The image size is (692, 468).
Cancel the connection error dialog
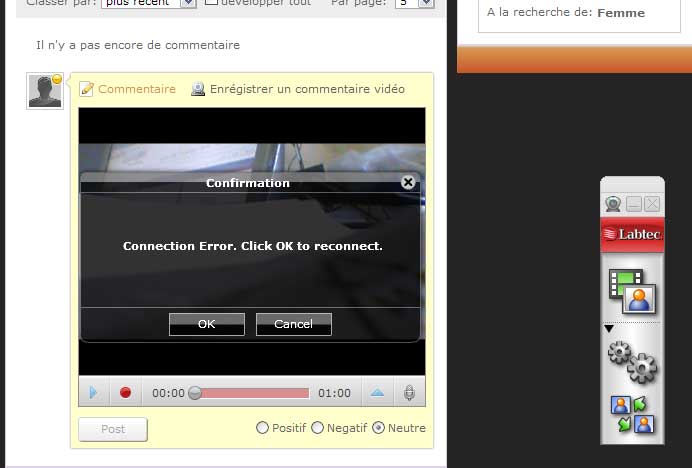[x=293, y=325]
